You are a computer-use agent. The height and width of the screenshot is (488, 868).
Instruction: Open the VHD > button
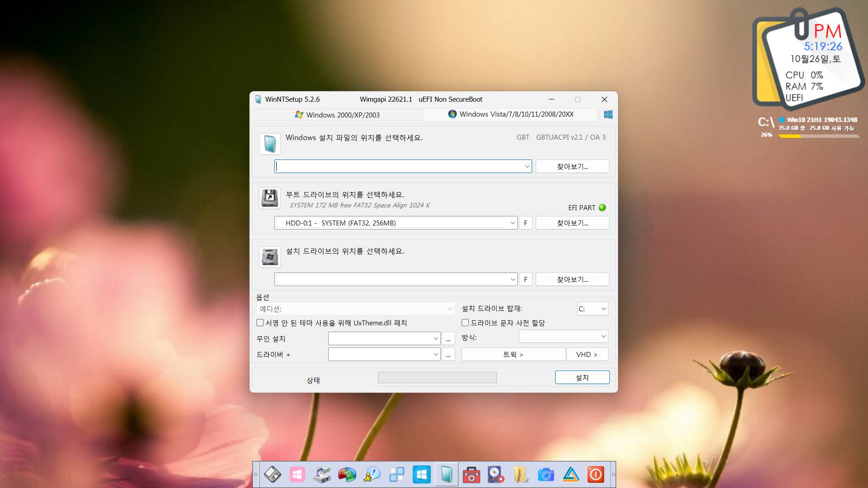pos(587,354)
